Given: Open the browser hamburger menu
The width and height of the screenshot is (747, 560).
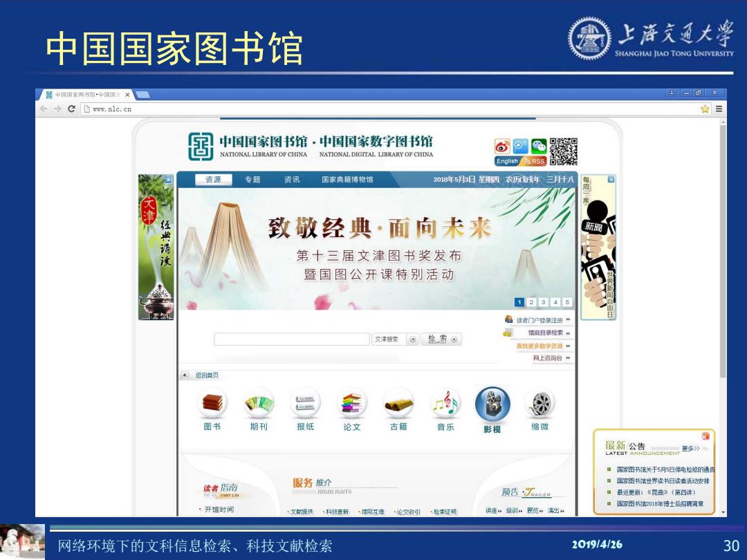Looking at the screenshot, I should coord(719,109).
